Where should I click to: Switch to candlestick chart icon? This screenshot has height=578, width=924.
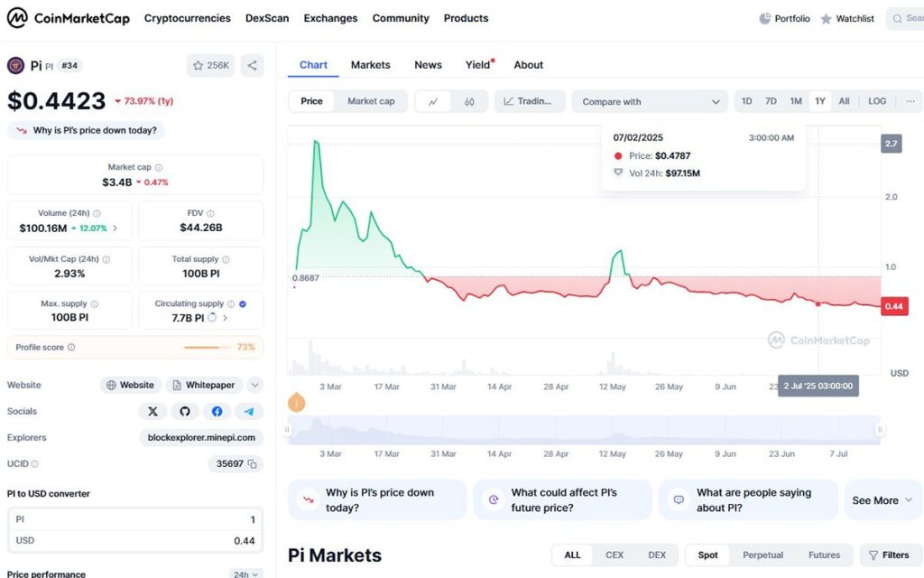point(469,101)
